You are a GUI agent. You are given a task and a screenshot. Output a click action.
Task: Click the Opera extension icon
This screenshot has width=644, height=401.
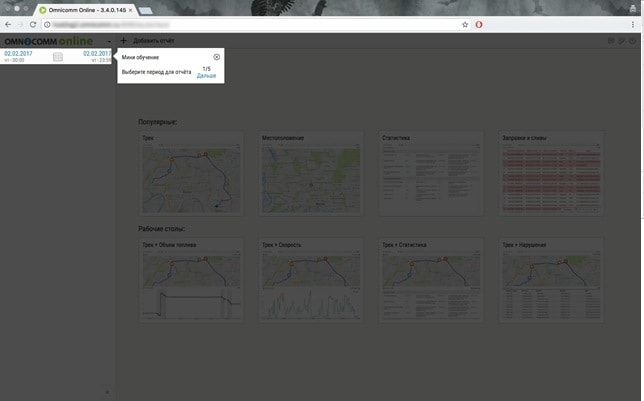click(479, 25)
